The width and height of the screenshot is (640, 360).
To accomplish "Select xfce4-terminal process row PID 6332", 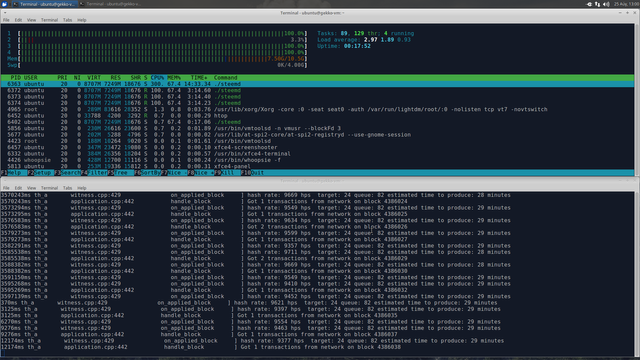I will click(x=318, y=154).
